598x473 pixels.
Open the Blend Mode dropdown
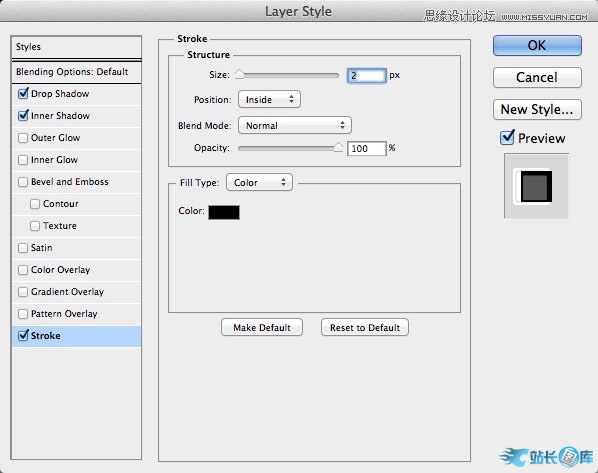(295, 125)
